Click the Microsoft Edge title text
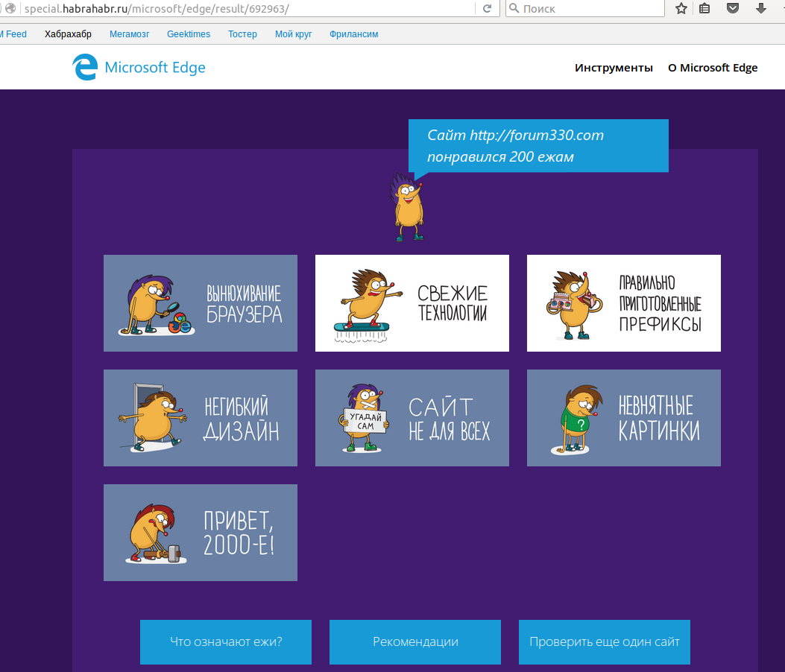The image size is (785, 672). tap(155, 67)
